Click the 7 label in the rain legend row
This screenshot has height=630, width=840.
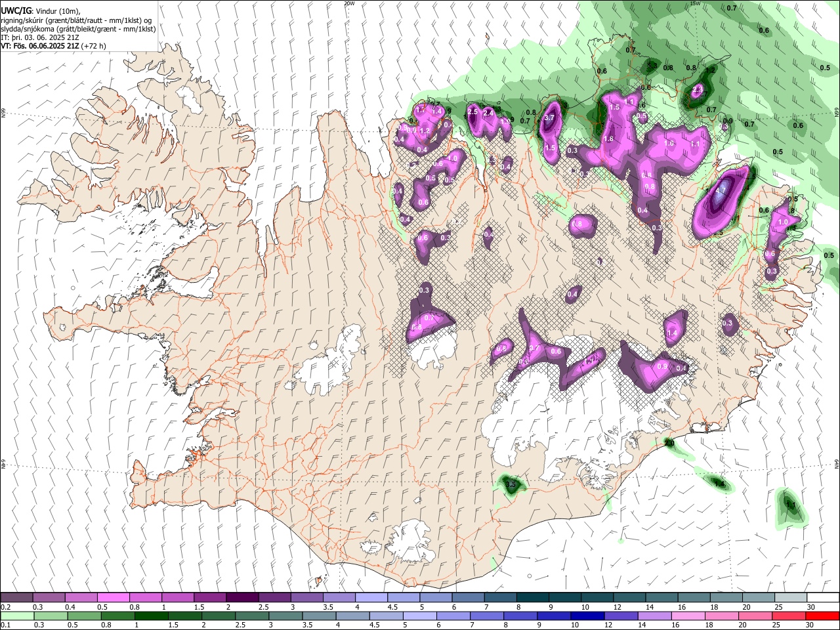pyautogui.click(x=471, y=625)
